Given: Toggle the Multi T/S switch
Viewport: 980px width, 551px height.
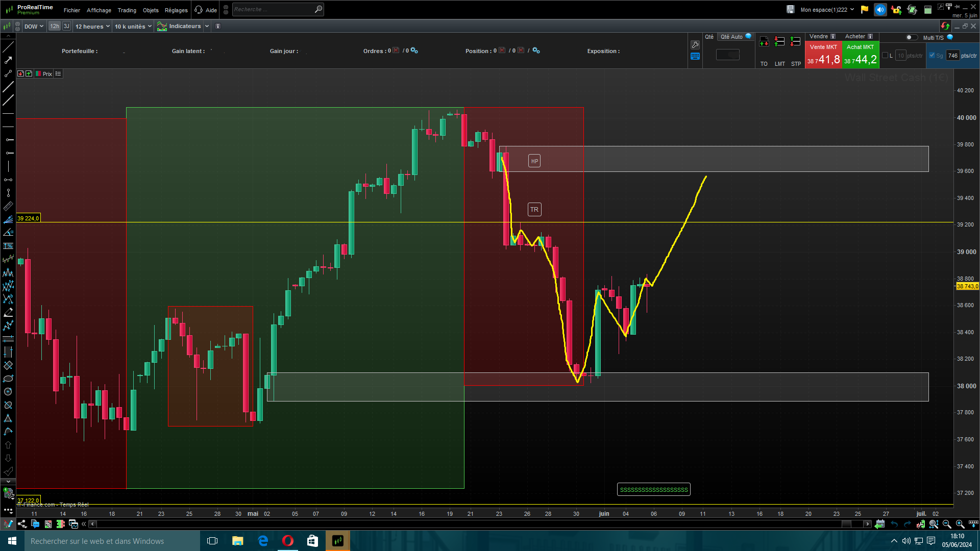Looking at the screenshot, I should point(911,37).
